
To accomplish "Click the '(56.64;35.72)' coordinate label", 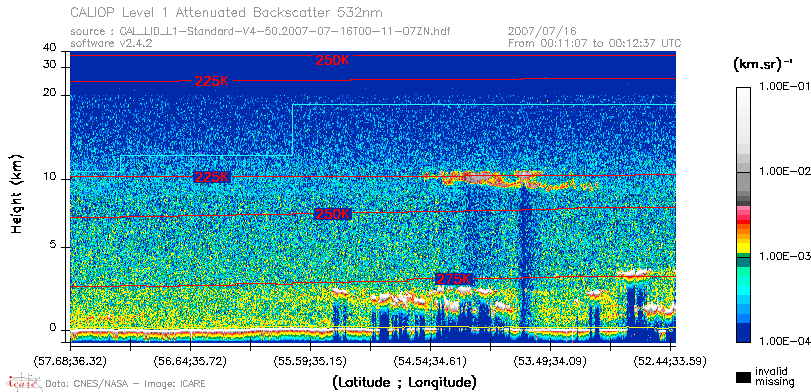I will tap(191, 361).
